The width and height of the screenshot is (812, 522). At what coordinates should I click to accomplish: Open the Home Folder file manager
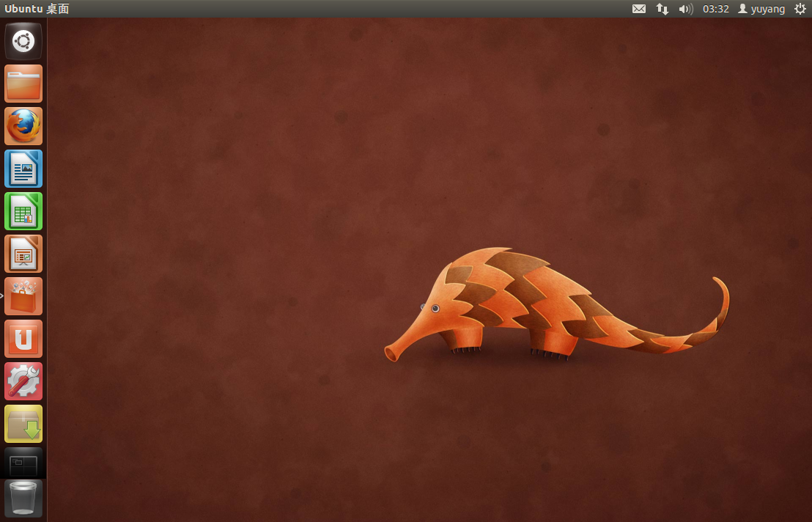(x=23, y=84)
